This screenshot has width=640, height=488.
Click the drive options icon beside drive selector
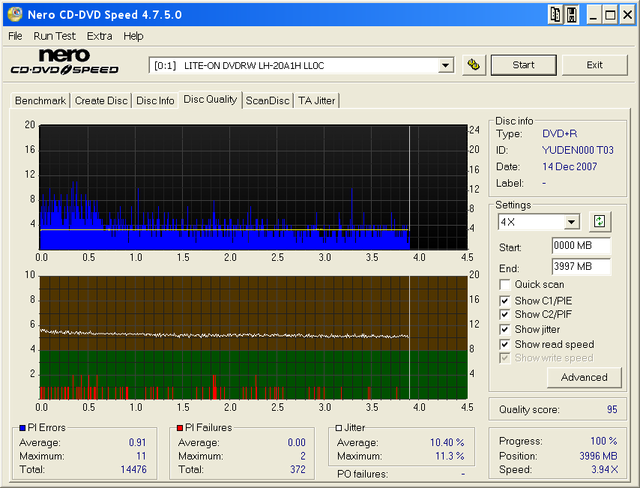(x=474, y=65)
